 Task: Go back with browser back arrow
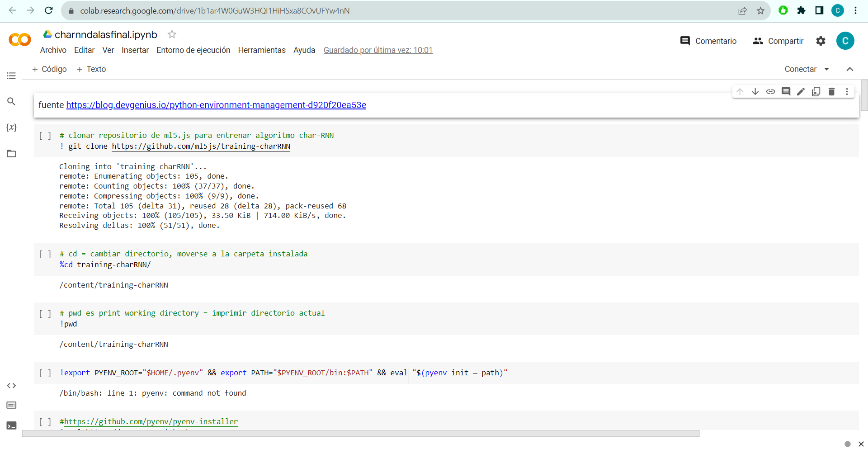click(x=13, y=10)
